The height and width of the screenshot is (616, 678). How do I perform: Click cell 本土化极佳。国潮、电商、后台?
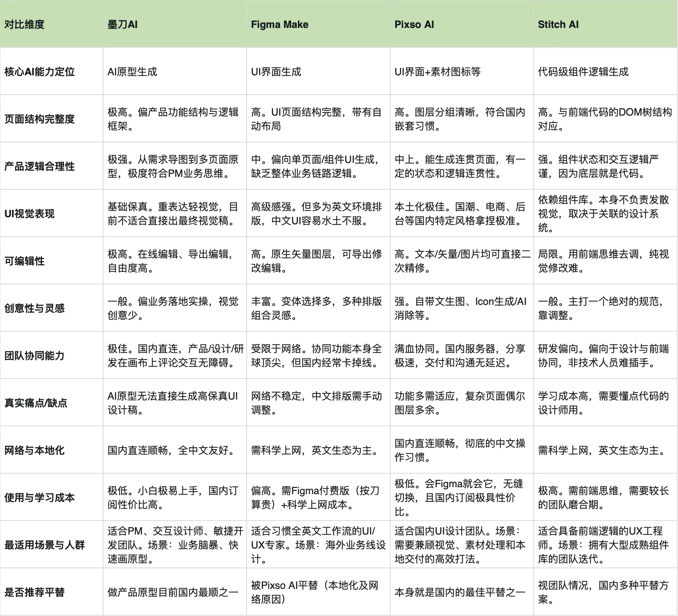(462, 213)
